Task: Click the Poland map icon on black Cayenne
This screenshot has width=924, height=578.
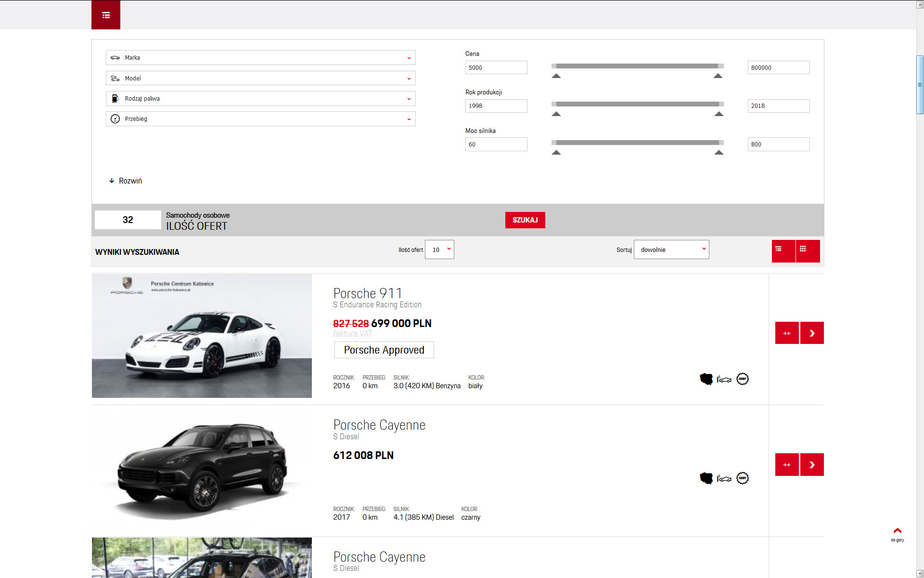Action: [x=706, y=478]
